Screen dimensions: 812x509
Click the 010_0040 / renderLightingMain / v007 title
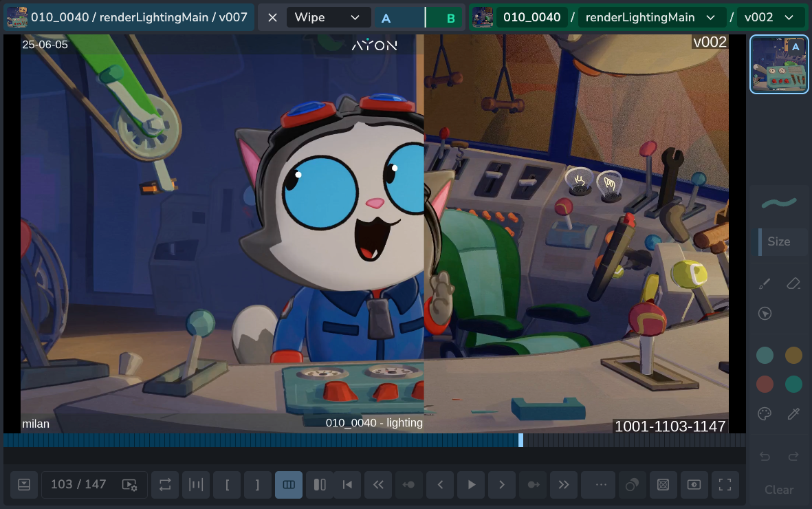point(139,18)
